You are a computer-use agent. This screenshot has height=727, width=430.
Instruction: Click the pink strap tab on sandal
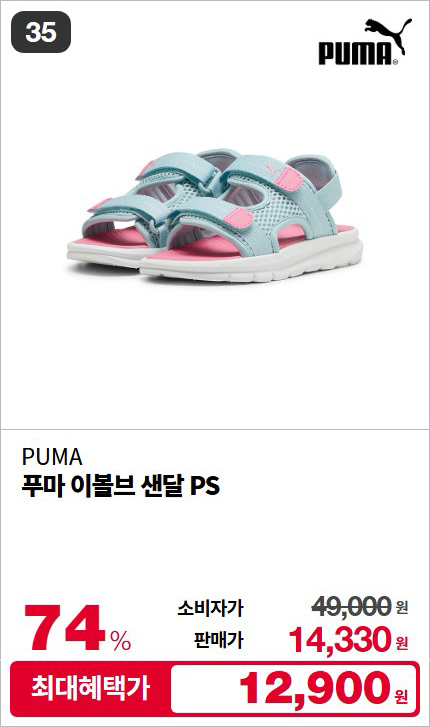[241, 218]
